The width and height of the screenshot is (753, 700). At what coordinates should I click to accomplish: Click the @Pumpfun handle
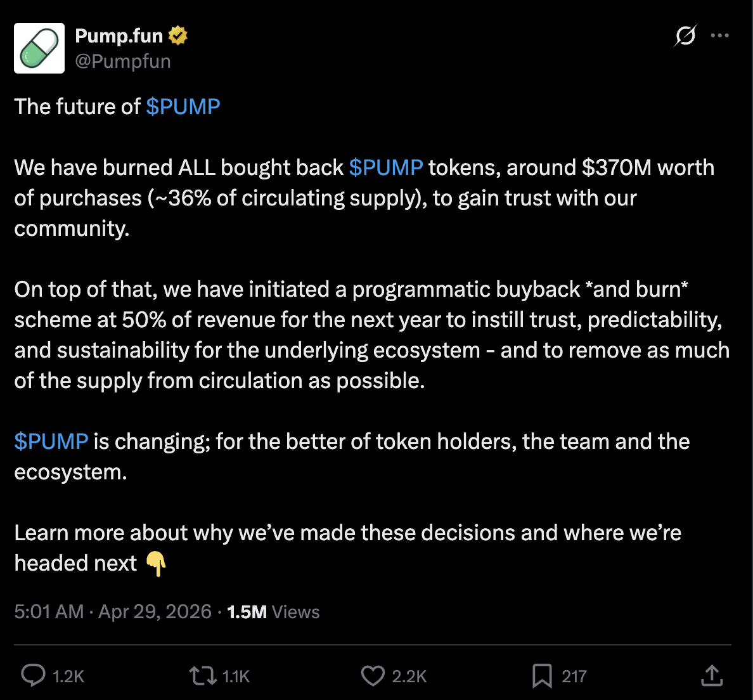[123, 61]
